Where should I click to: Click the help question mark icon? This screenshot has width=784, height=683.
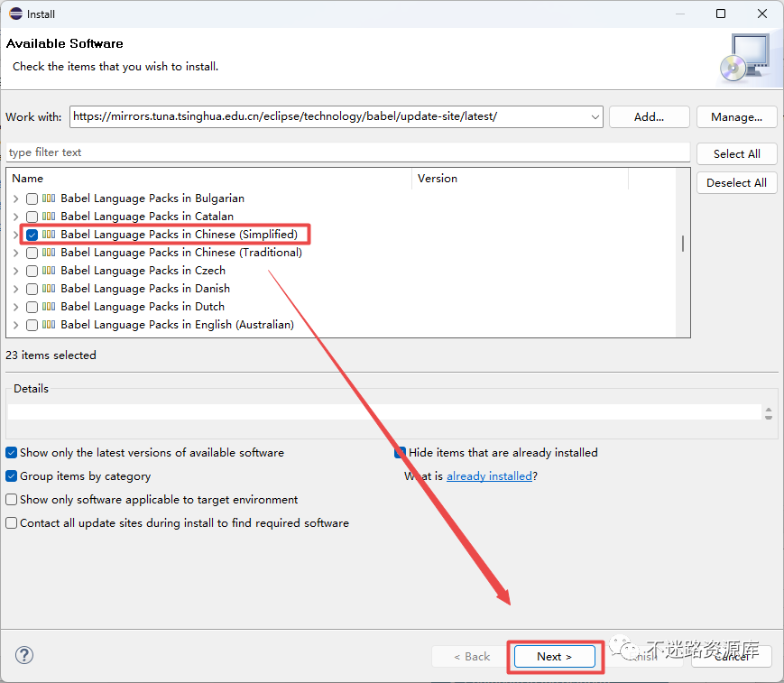[x=24, y=654]
